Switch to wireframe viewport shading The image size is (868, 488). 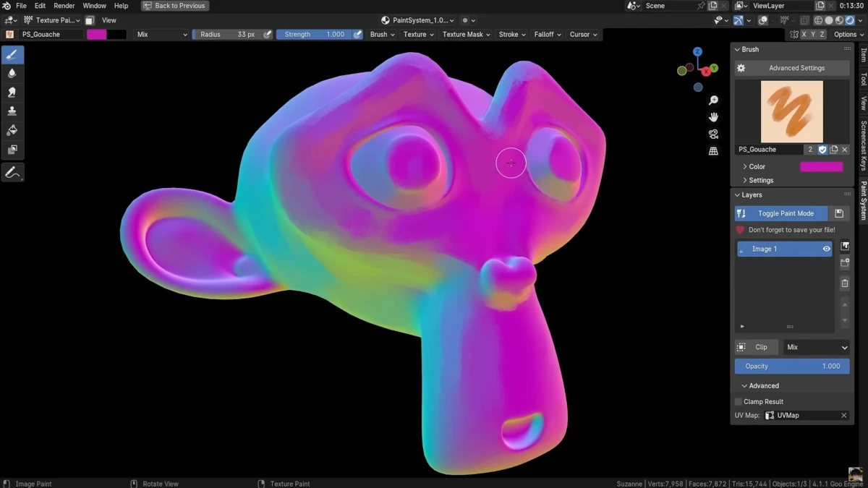[819, 20]
